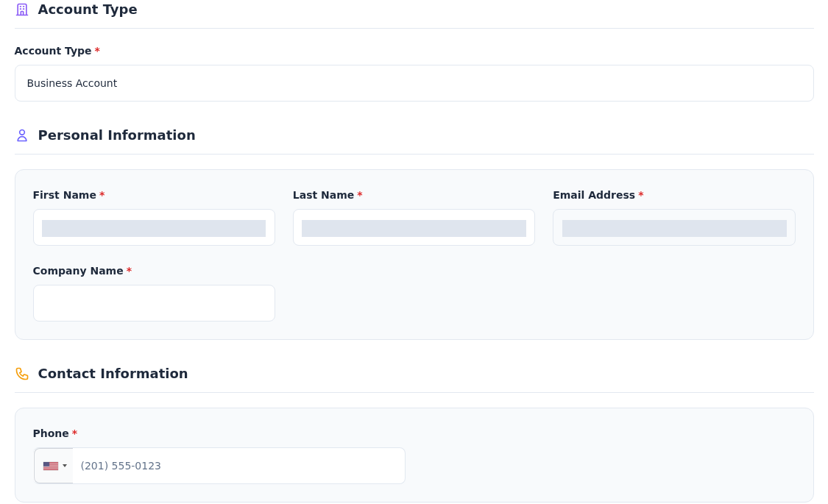Focus the First Name input field
The height and width of the screenshot is (504, 828).
click(x=154, y=227)
